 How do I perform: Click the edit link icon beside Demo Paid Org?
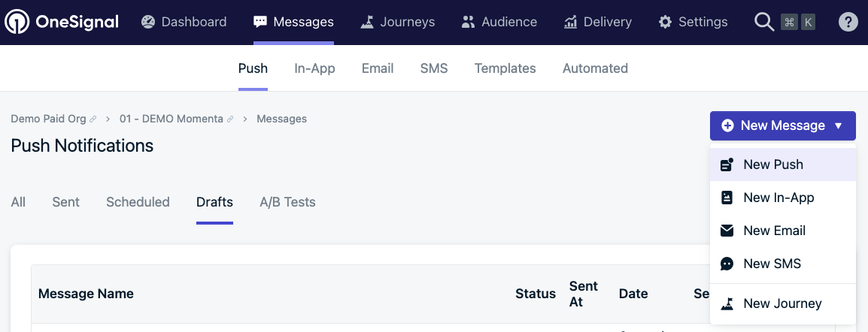(x=93, y=119)
